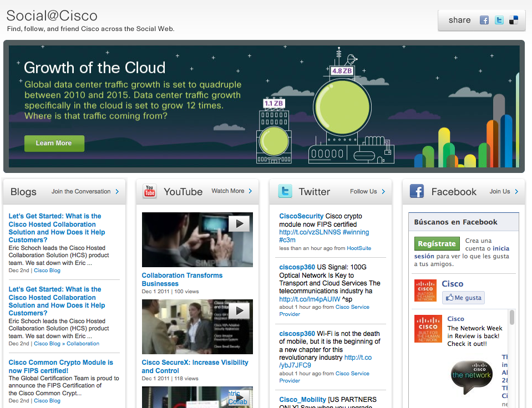This screenshot has height=408, width=532.
Task: Click Cisco logo on Network Week post
Action: point(428,329)
